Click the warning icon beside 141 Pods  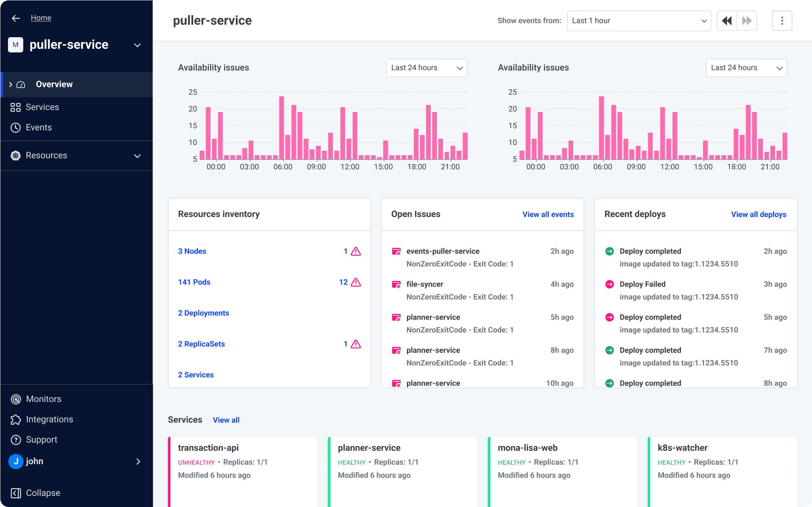356,282
